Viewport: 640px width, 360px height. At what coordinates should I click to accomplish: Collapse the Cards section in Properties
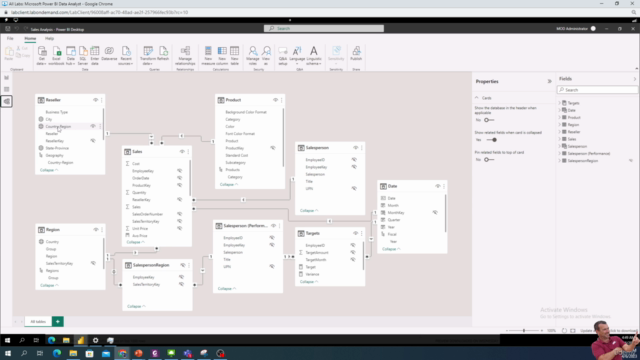click(477, 98)
